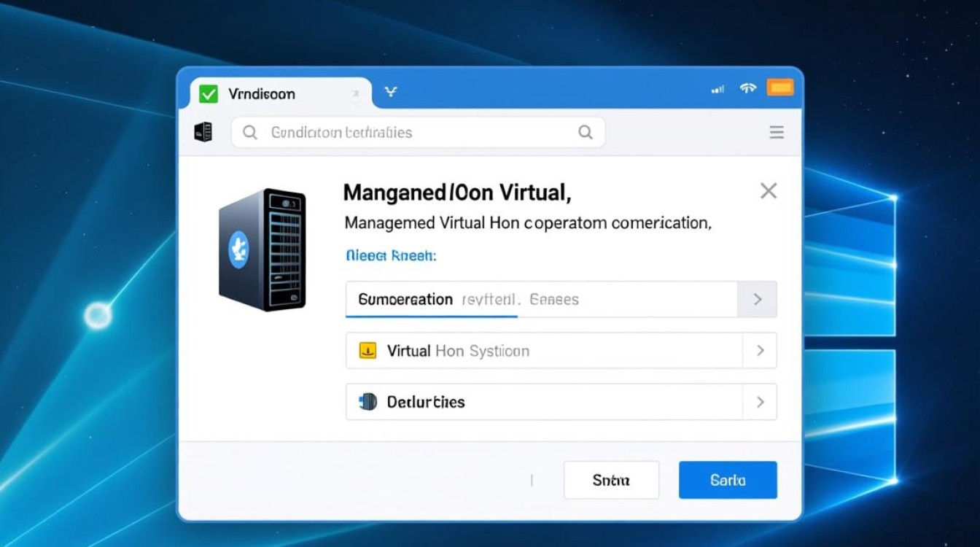Click the signal strength bars icon
The height and width of the screenshot is (547, 980).
717,89
